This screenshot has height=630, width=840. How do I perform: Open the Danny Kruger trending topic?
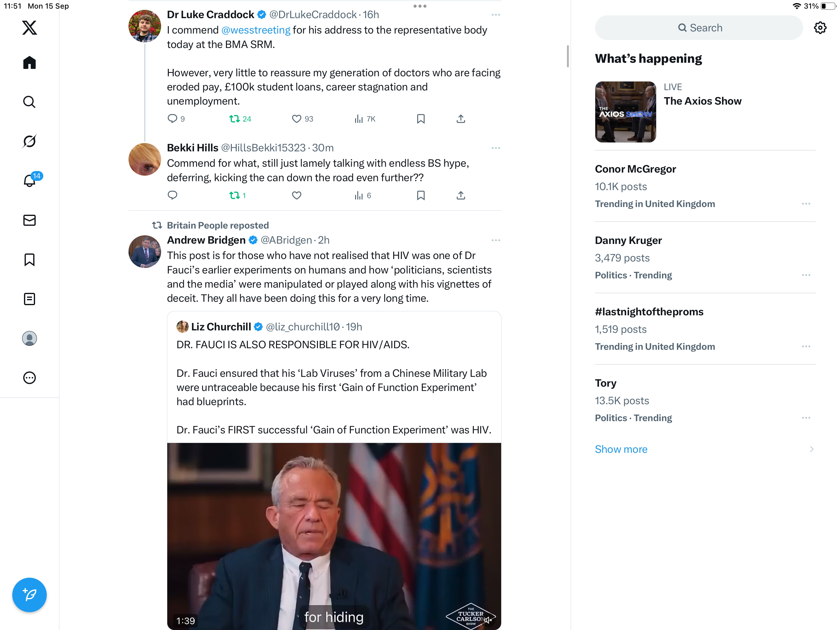point(628,240)
